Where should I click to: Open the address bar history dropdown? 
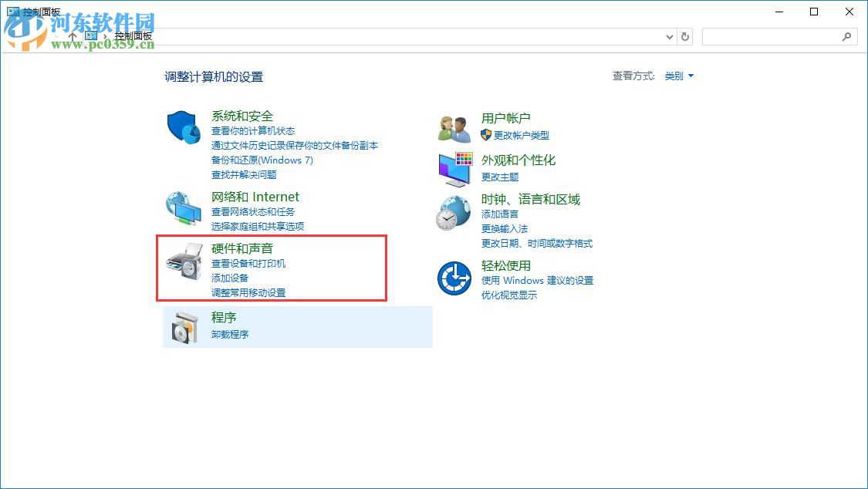pos(670,36)
